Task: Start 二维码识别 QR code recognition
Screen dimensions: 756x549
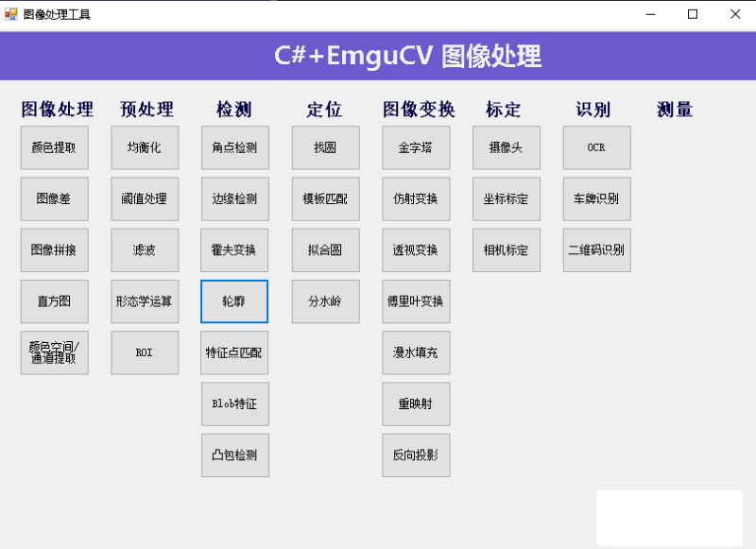Action: pos(596,249)
